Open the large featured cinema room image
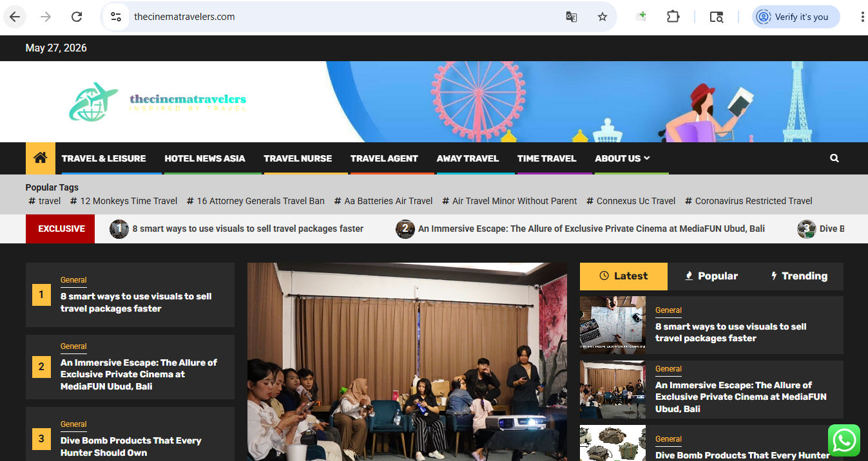This screenshot has height=461, width=868. pyautogui.click(x=407, y=362)
